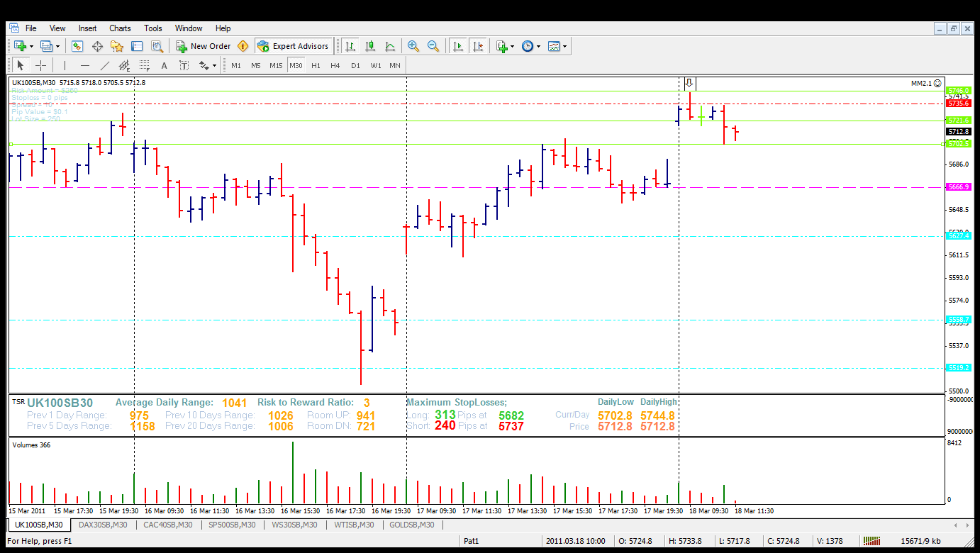Open the Tools menu
The width and height of the screenshot is (980, 553).
point(153,28)
